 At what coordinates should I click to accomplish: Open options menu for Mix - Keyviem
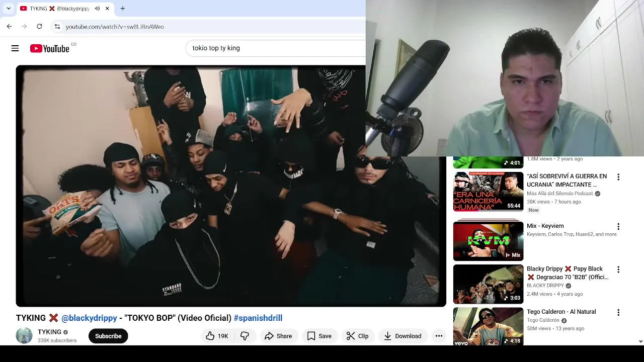(x=618, y=227)
